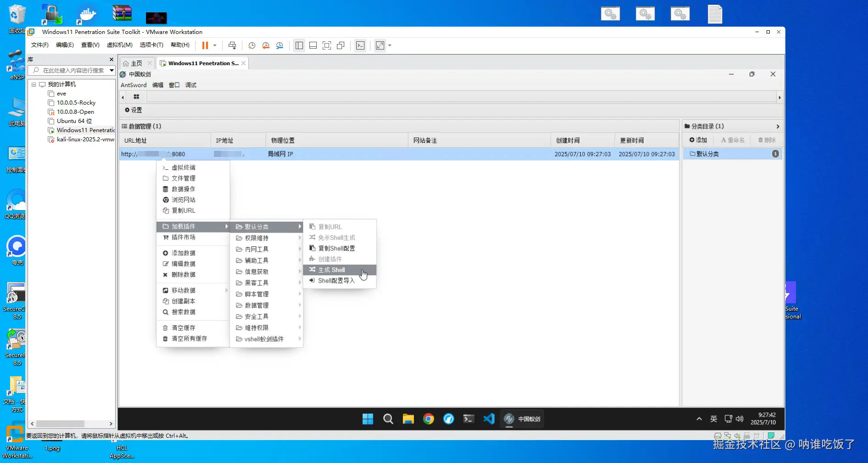Select 添加数据 in the context menu
This screenshot has width=868, height=463.
coord(193,253)
